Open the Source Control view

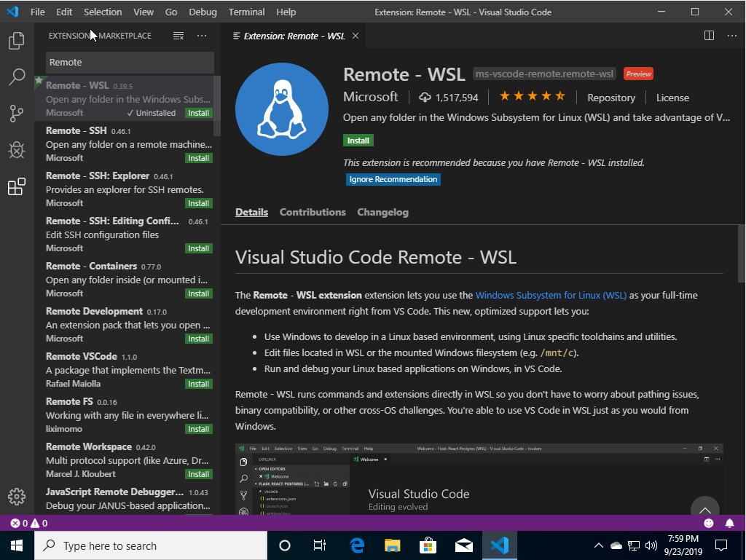pyautogui.click(x=16, y=114)
